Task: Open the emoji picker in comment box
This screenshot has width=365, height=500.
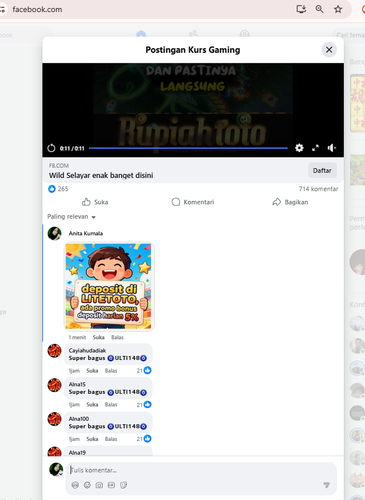Action: point(87,485)
